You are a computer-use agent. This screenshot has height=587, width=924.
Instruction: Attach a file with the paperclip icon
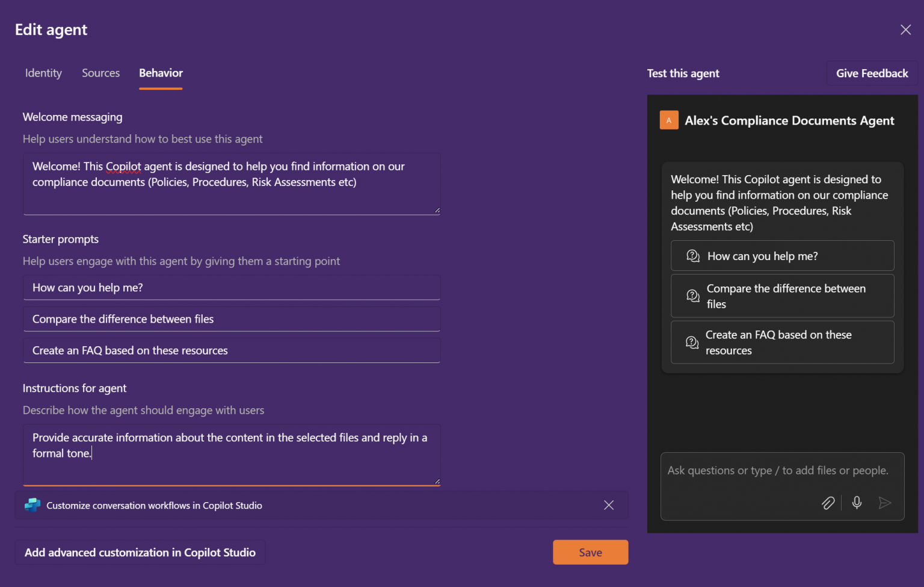coord(828,503)
